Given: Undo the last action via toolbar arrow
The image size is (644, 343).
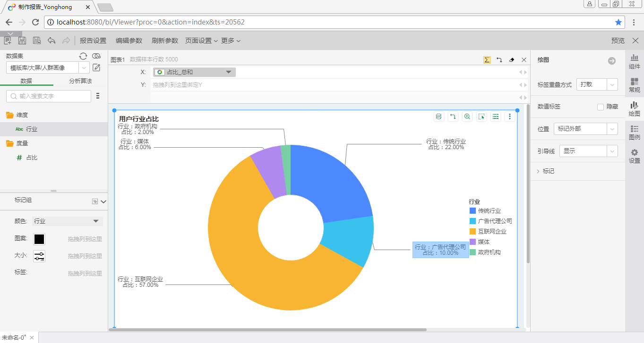Looking at the screenshot, I should click(x=52, y=41).
